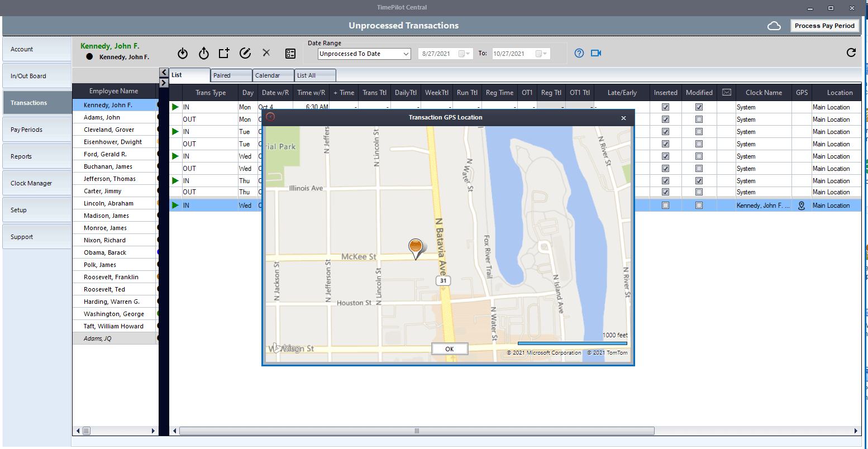Click OK in the GPS Location dialog

pyautogui.click(x=449, y=349)
